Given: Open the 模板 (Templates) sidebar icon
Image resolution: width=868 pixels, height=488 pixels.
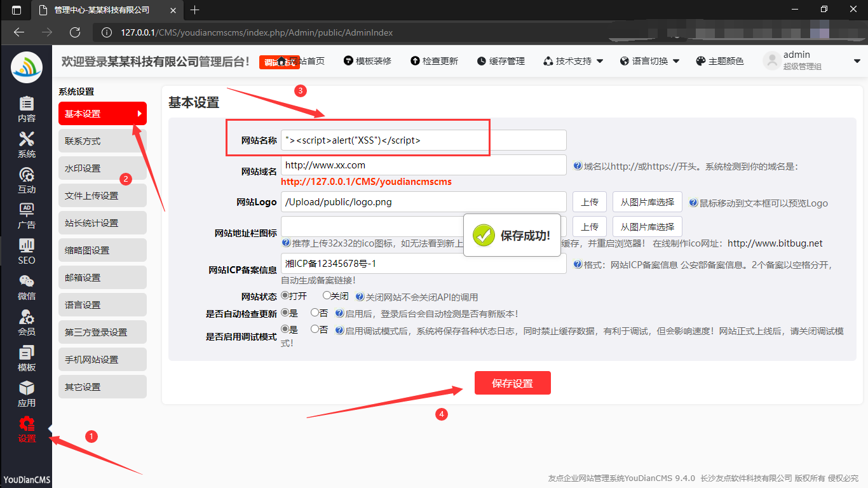Looking at the screenshot, I should click(x=27, y=358).
